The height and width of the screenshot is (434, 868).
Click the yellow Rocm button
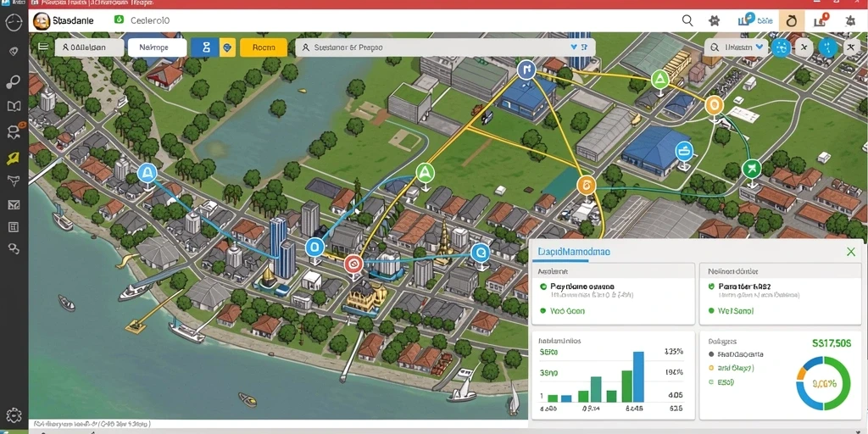(x=264, y=47)
